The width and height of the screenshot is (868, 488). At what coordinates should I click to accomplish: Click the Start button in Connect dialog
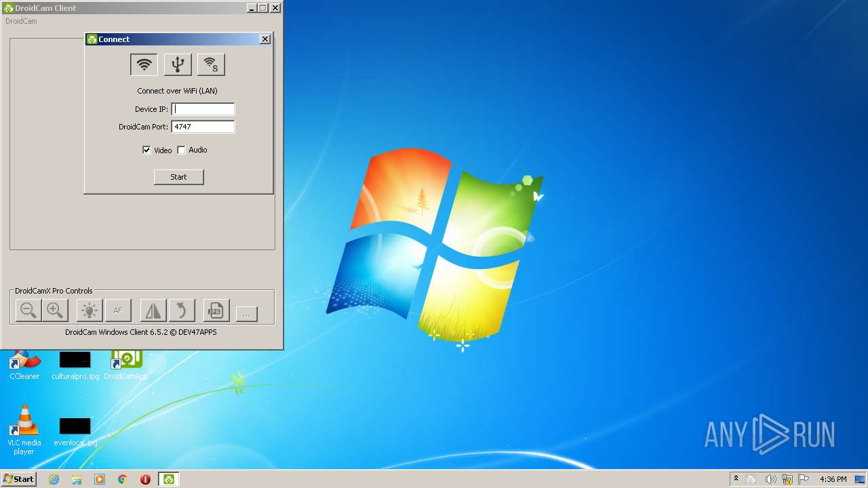(178, 177)
